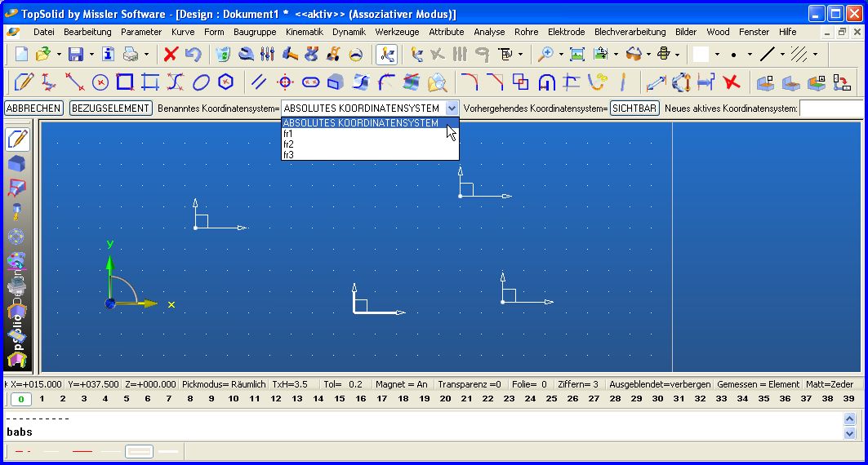
Task: Click the sunglasses rendering mode icon
Action: pos(634,54)
